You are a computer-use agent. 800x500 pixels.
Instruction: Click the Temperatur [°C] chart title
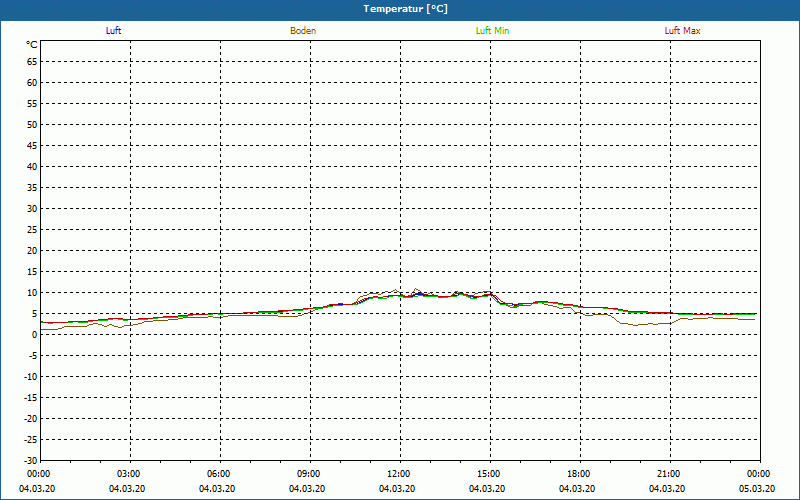[406, 9]
